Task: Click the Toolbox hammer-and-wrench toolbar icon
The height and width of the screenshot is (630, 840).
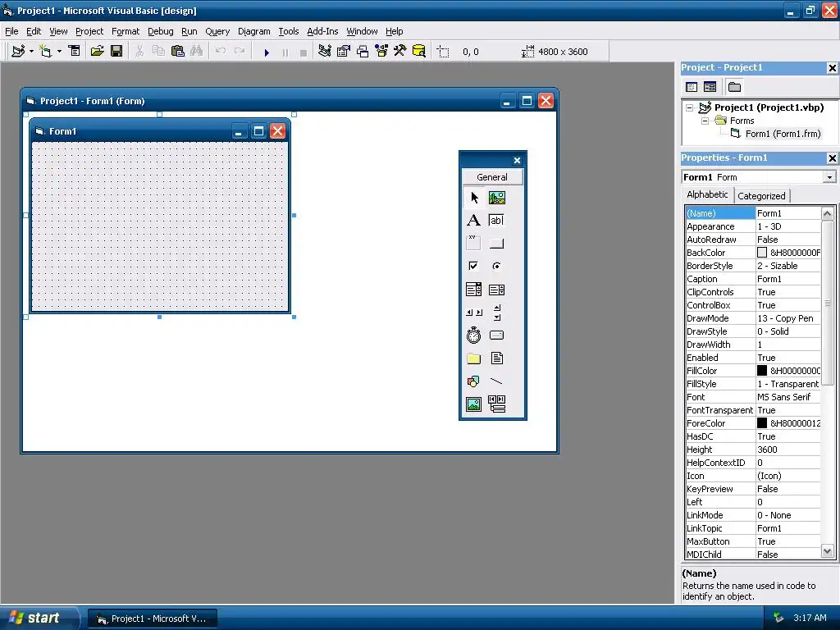Action: pos(400,52)
